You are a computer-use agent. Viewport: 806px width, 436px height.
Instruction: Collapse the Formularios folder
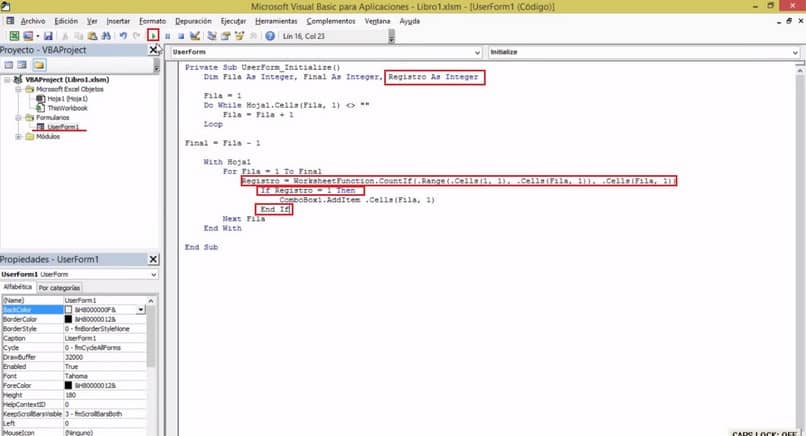click(x=19, y=117)
